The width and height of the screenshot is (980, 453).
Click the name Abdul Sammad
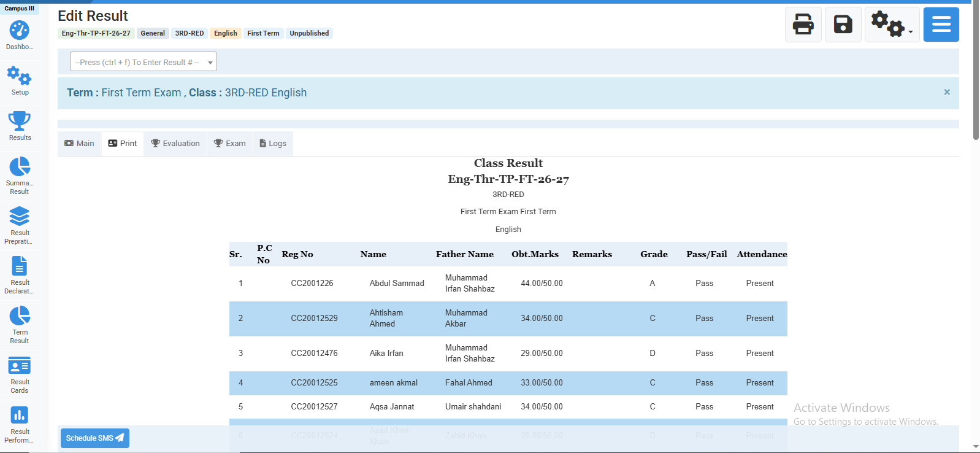click(397, 284)
